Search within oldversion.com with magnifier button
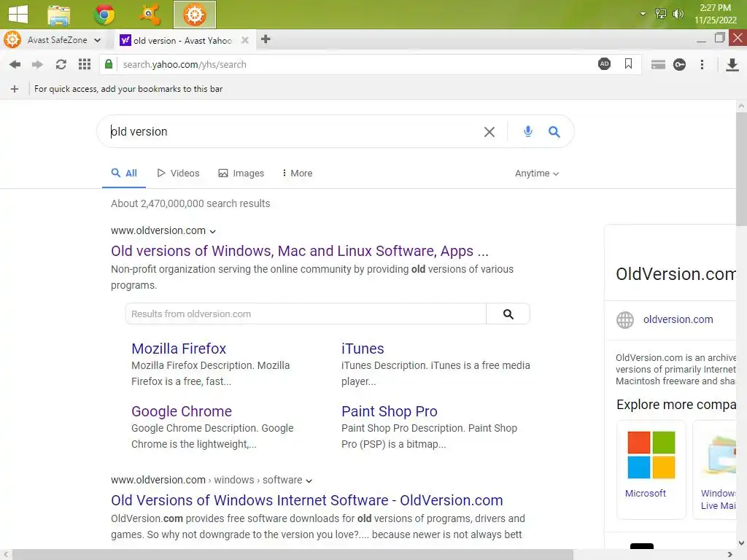The width and height of the screenshot is (747, 560). click(508, 314)
